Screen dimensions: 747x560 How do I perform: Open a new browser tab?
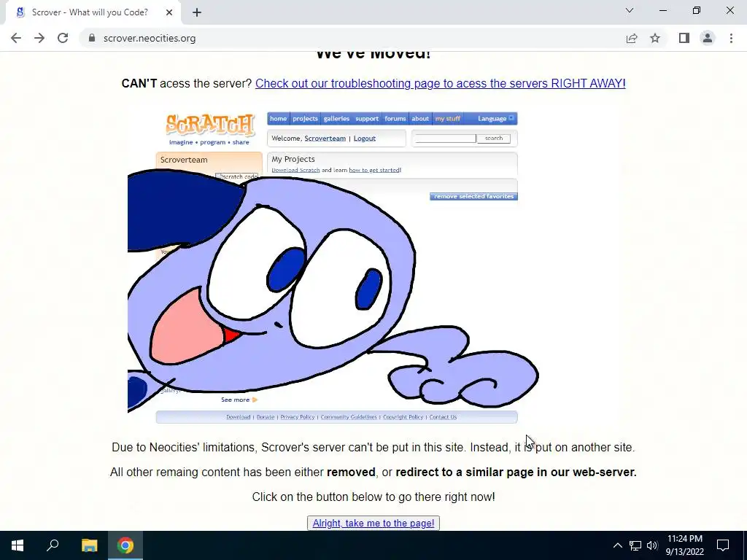tap(197, 12)
